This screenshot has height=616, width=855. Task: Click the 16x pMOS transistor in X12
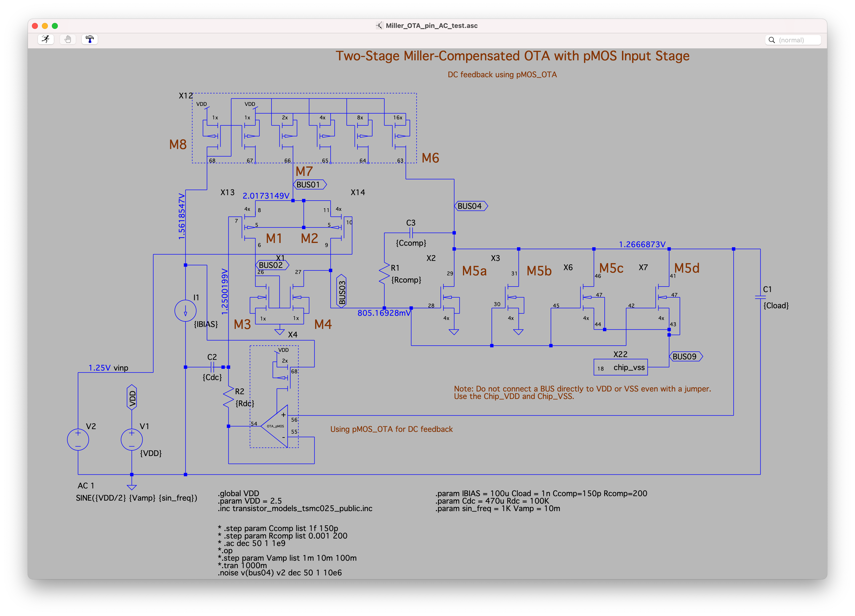400,136
